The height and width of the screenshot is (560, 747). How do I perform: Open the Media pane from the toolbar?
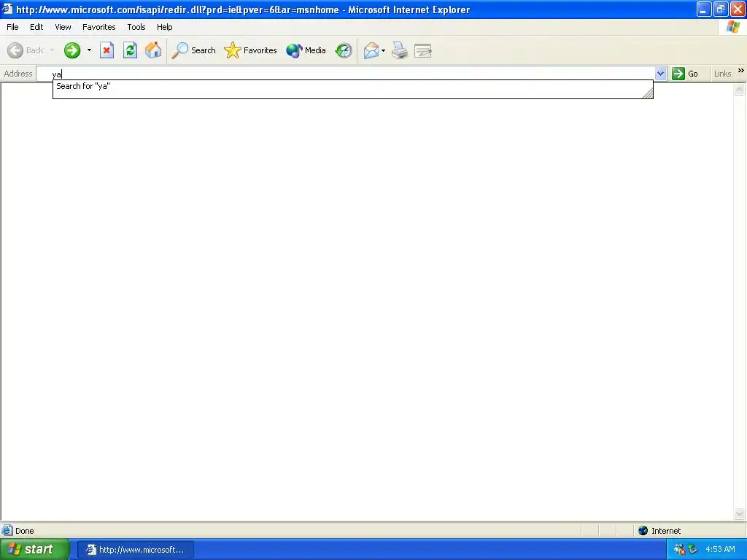tap(306, 50)
